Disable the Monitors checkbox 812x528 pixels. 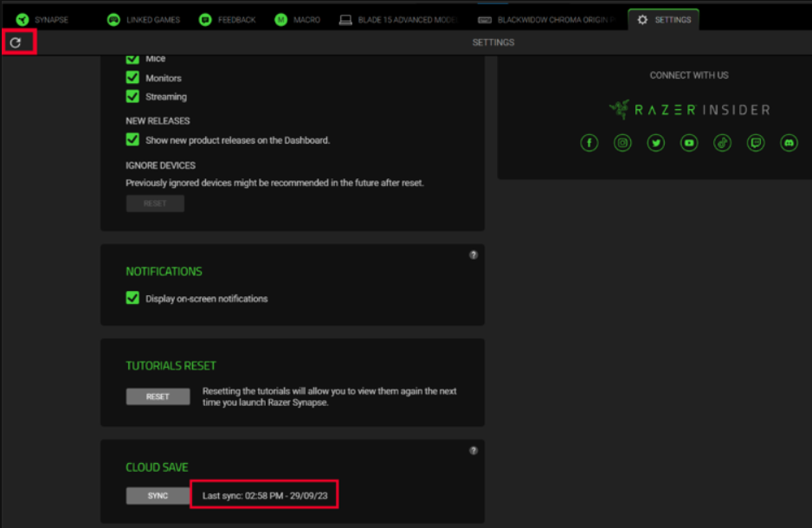(132, 77)
